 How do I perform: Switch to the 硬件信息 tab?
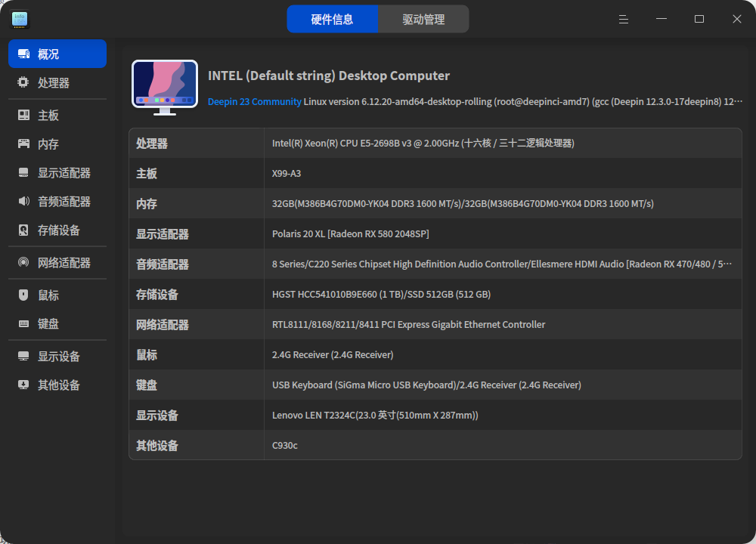coord(332,20)
